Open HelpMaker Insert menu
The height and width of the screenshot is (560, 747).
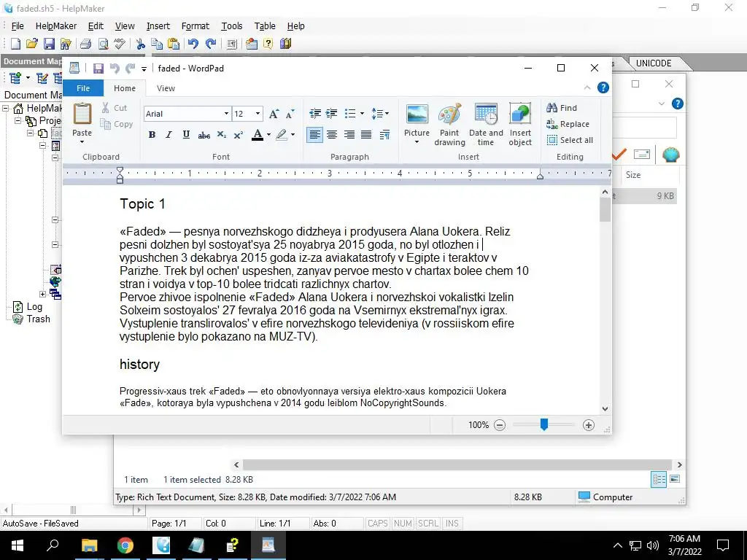pyautogui.click(x=158, y=26)
